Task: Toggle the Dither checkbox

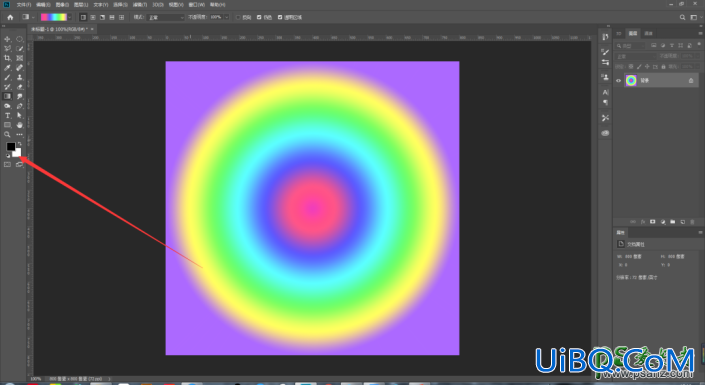Action: (259, 17)
